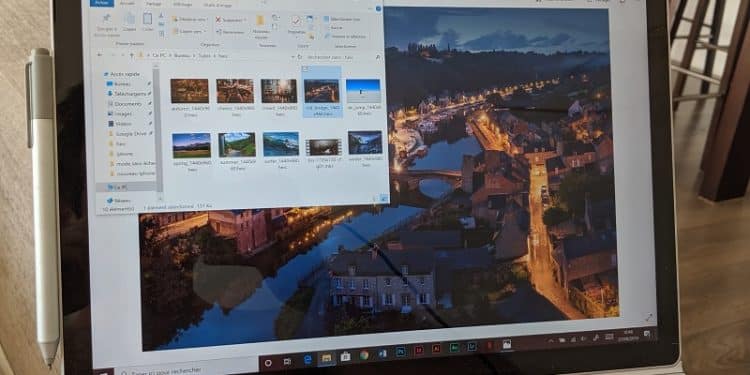Launch Microsoft Edge from the taskbar
Screen dimensions: 750x375
coord(308,359)
